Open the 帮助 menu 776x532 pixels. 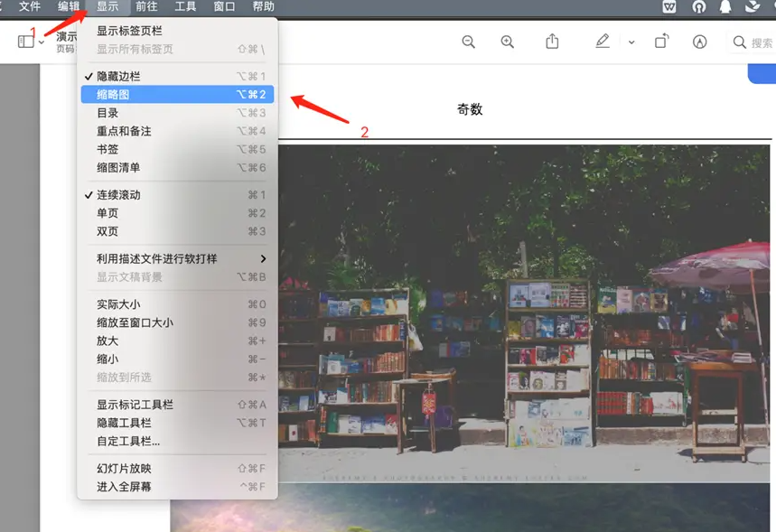click(x=263, y=7)
